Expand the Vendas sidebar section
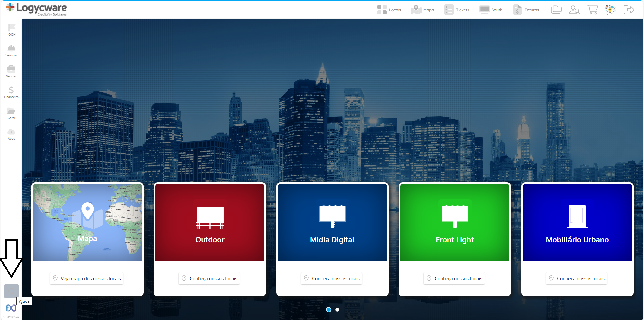The width and height of the screenshot is (644, 320). (11, 72)
